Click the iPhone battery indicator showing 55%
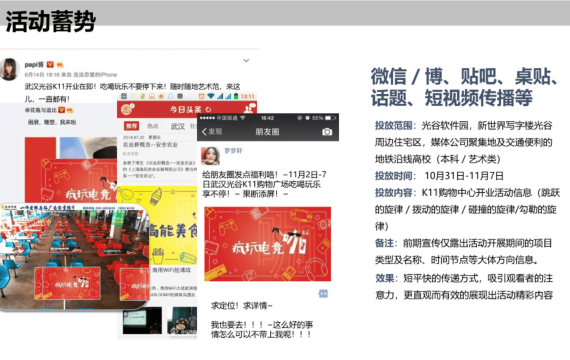570x360 pixels. [324, 118]
